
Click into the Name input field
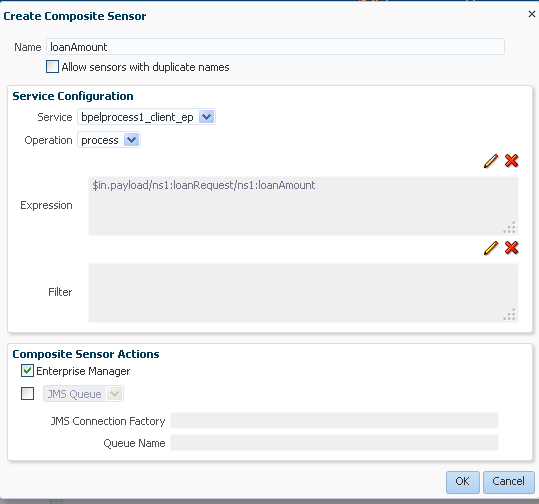(275, 47)
